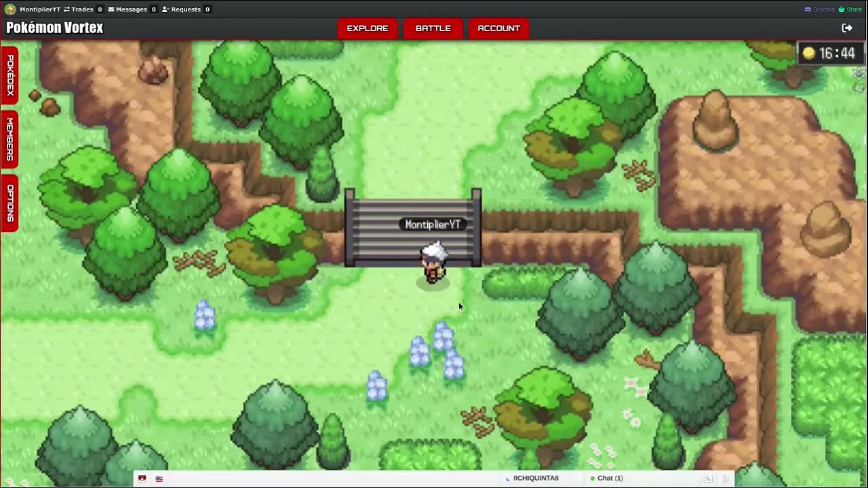Open the OPTIONS side tab

click(x=9, y=203)
